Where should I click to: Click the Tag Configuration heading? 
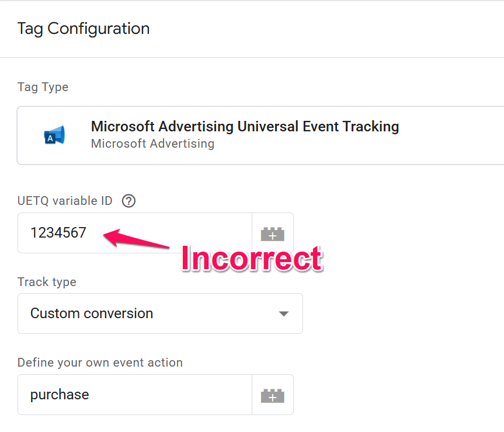click(84, 29)
